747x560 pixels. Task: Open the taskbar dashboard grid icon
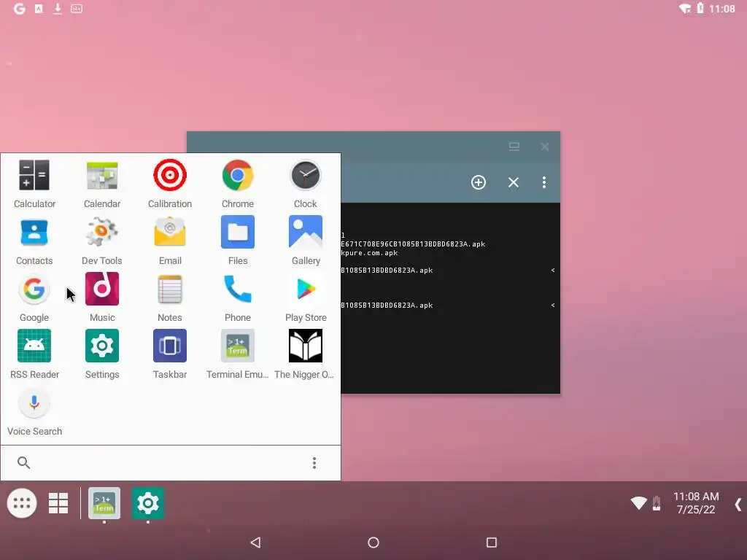tap(58, 503)
